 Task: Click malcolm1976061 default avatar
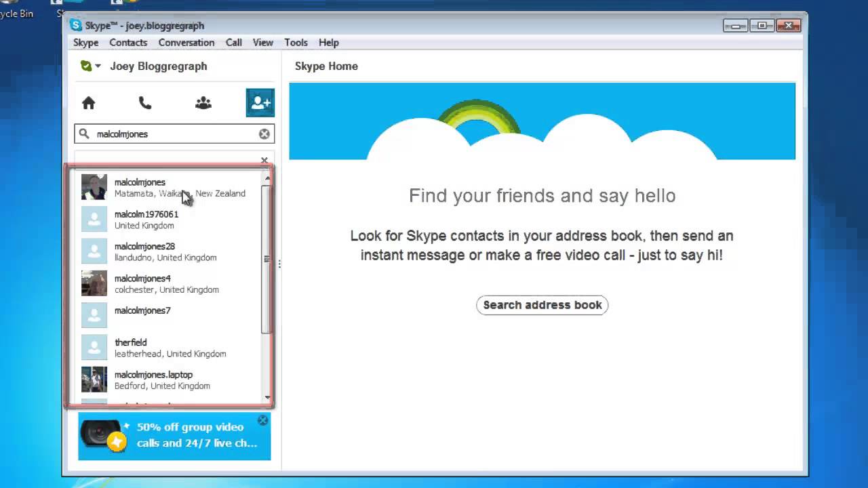pos(94,220)
